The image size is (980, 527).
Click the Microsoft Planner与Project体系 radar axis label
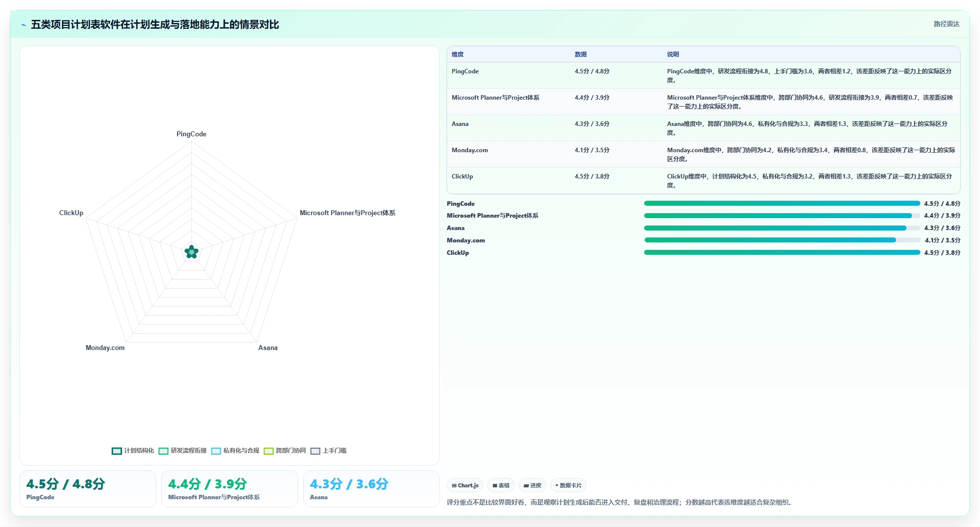tap(347, 213)
